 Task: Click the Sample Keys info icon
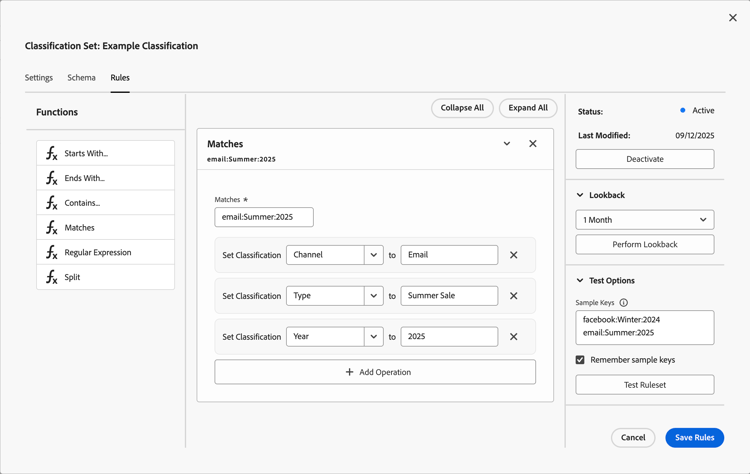[x=624, y=303]
